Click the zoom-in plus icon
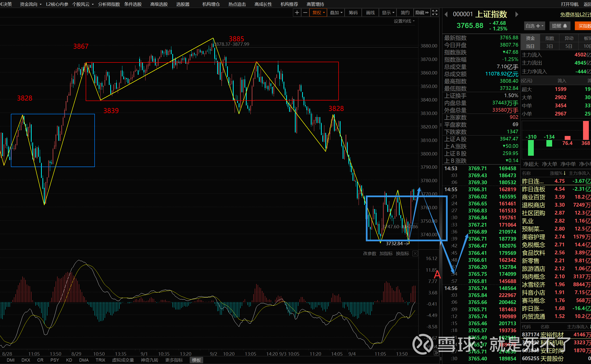Viewport: 591px width, 364px height. coord(297,13)
